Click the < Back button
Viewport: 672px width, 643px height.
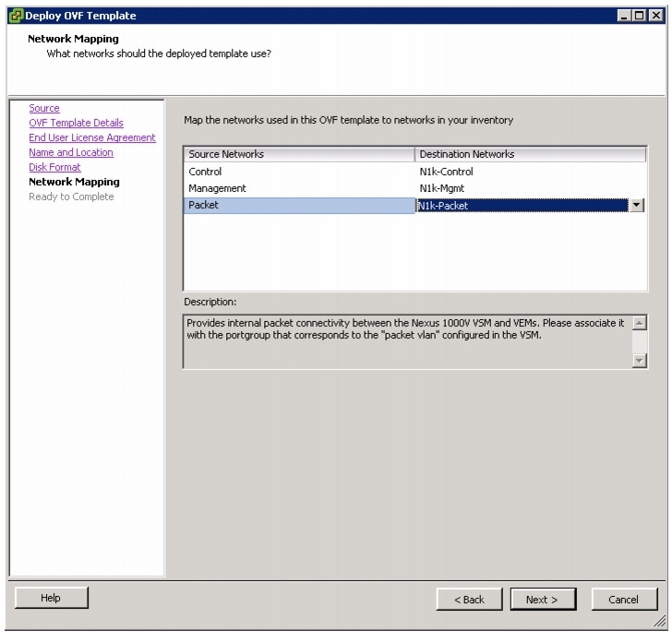click(469, 600)
